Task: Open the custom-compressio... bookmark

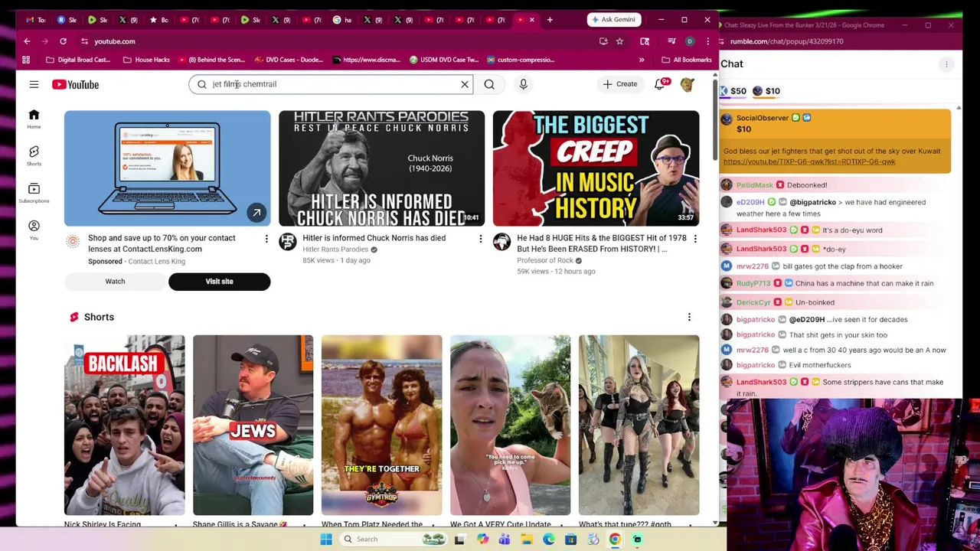Action: tap(520, 60)
